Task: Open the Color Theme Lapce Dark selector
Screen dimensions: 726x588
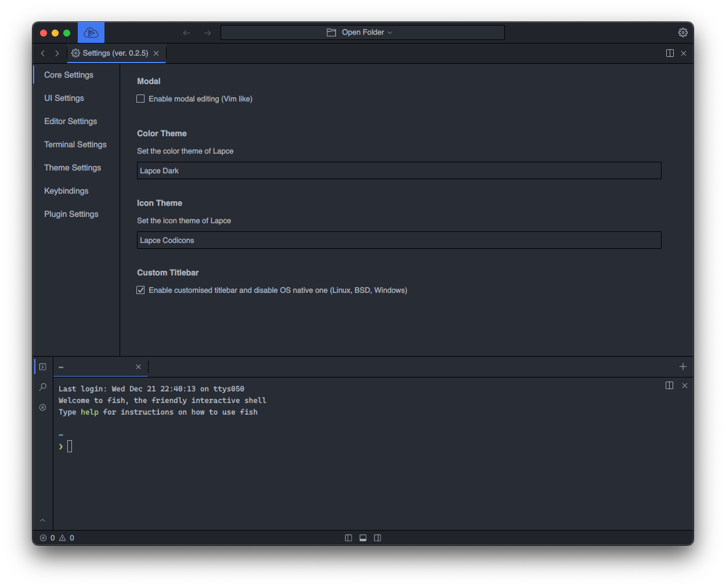Action: click(399, 170)
